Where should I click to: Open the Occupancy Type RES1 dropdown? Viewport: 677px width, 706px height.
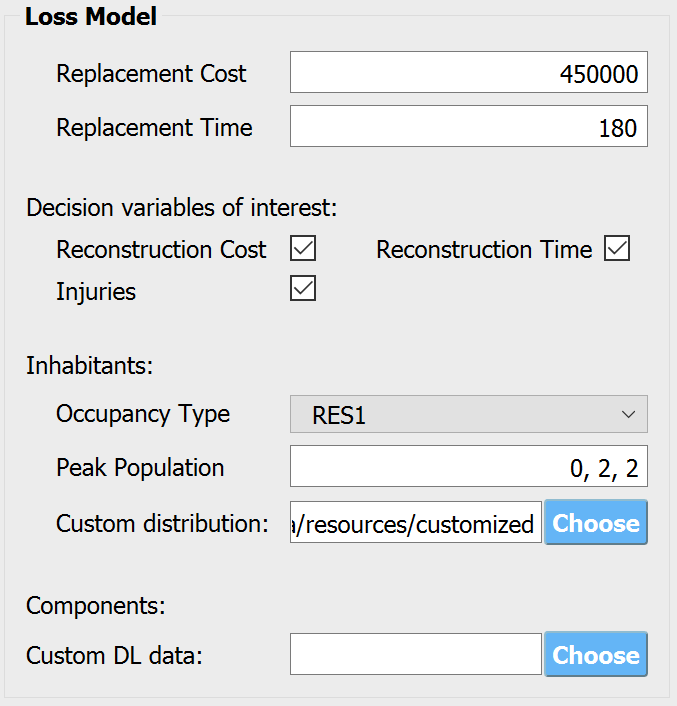tap(469, 414)
